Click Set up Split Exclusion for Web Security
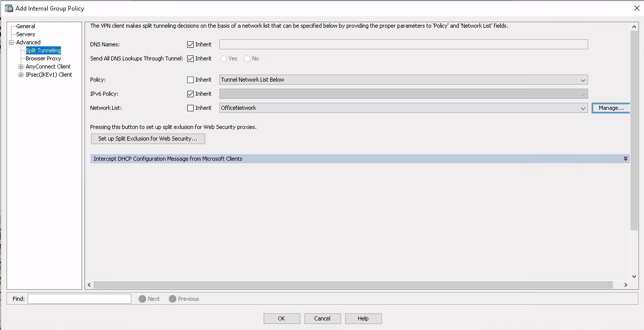The width and height of the screenshot is (644, 330). (x=147, y=139)
